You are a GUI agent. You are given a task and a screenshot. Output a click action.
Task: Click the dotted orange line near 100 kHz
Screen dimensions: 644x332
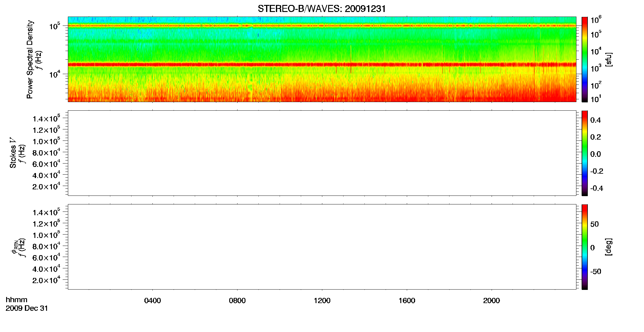coord(322,26)
